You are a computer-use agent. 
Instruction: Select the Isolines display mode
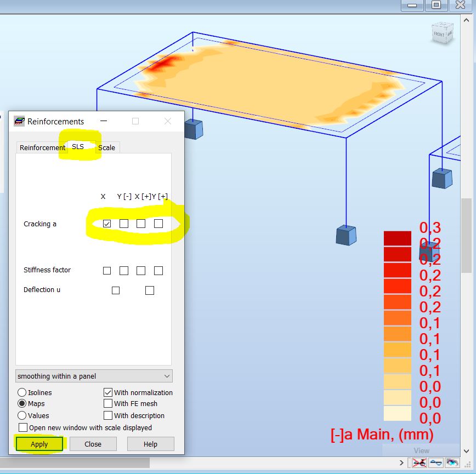tap(22, 392)
